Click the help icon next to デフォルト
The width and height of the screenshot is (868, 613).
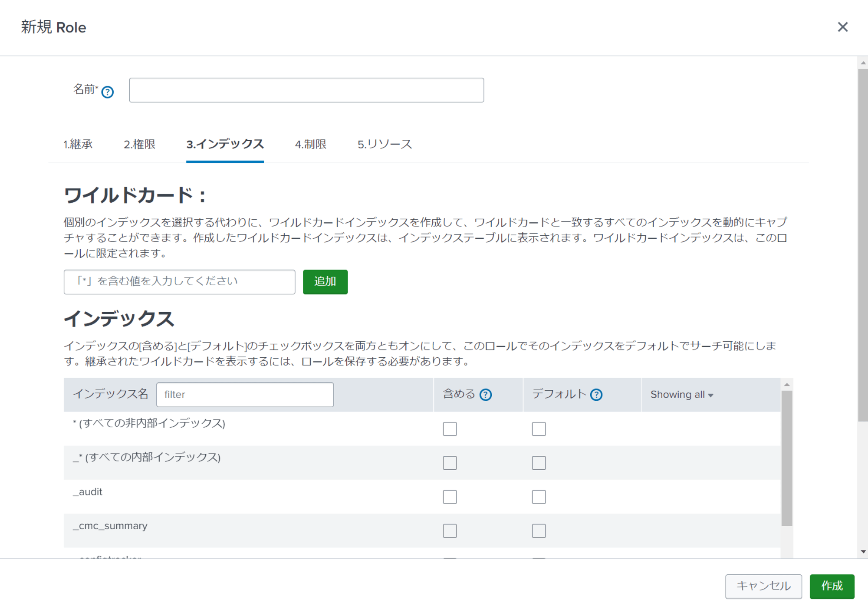click(596, 395)
